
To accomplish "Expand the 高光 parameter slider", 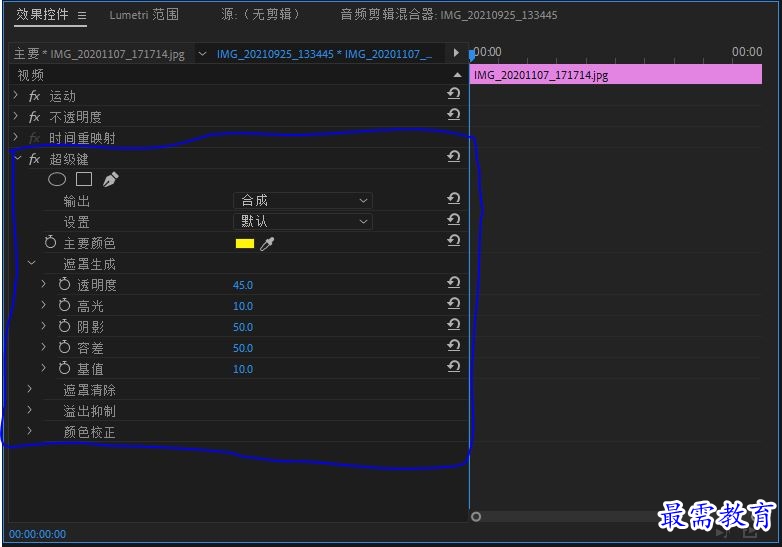I will click(x=43, y=305).
